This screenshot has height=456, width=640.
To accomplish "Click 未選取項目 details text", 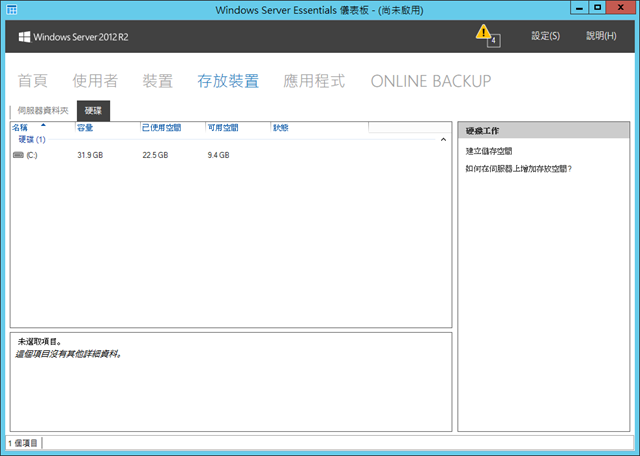I will click(40, 342).
